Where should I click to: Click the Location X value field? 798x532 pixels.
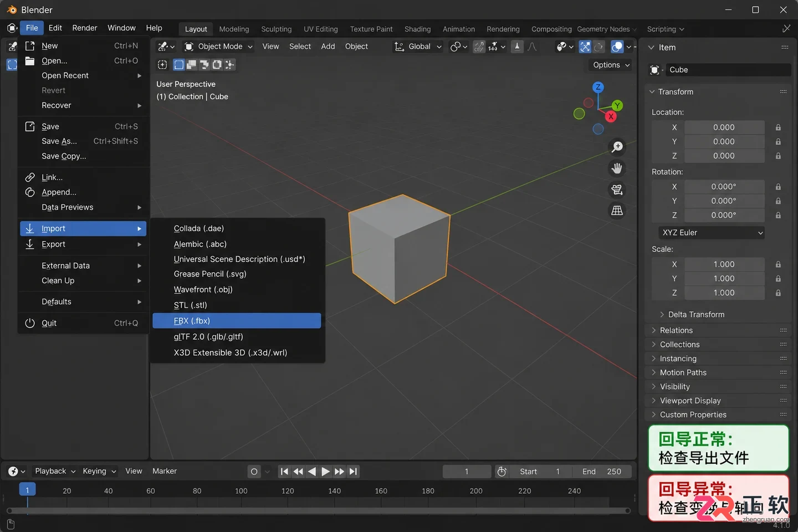coord(724,127)
